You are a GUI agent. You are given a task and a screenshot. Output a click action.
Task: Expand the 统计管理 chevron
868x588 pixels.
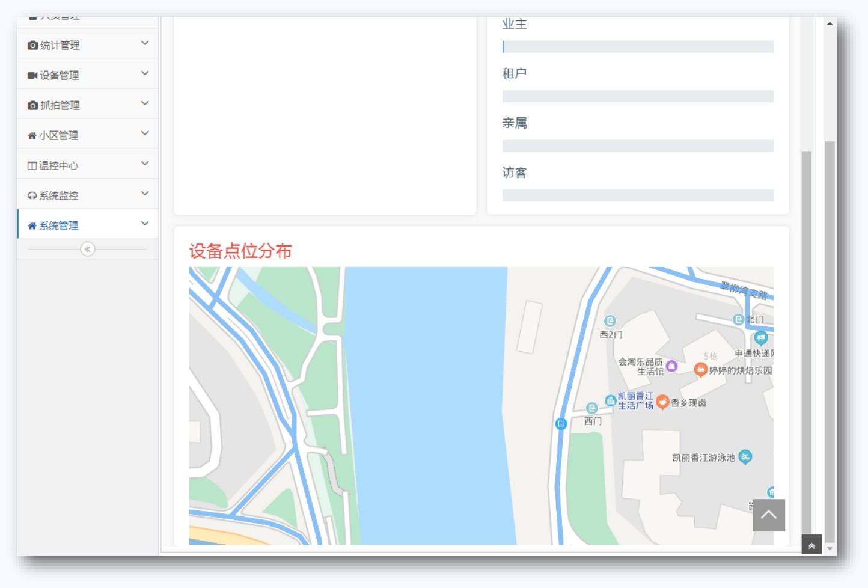coord(145,43)
